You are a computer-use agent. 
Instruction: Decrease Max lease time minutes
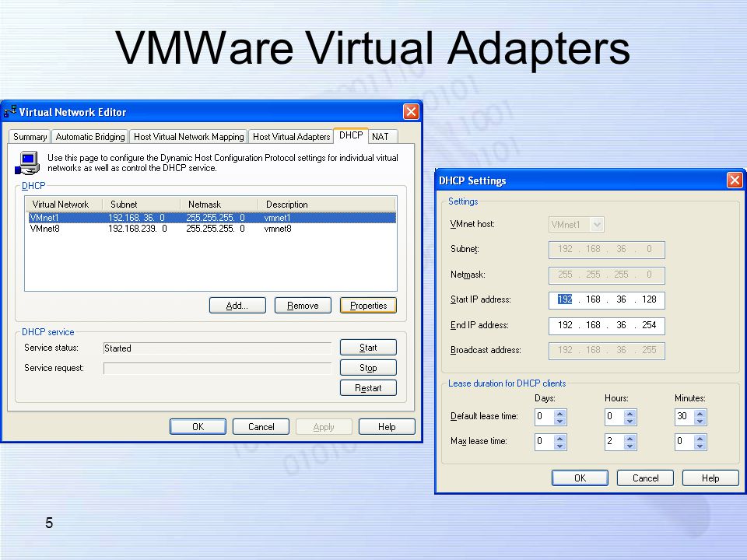click(700, 446)
